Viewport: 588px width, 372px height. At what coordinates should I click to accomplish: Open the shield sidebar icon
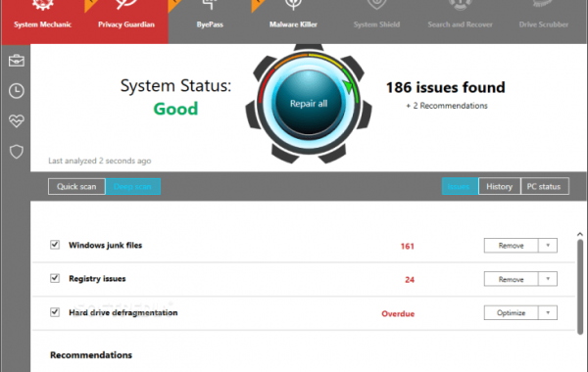click(17, 152)
